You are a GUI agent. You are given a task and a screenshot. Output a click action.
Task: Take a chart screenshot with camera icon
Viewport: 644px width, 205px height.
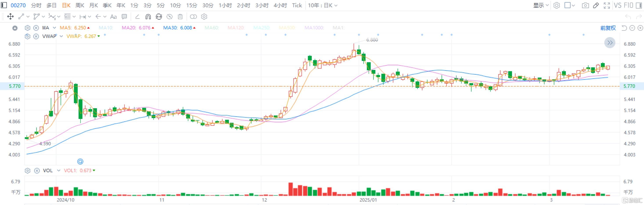point(585,5)
